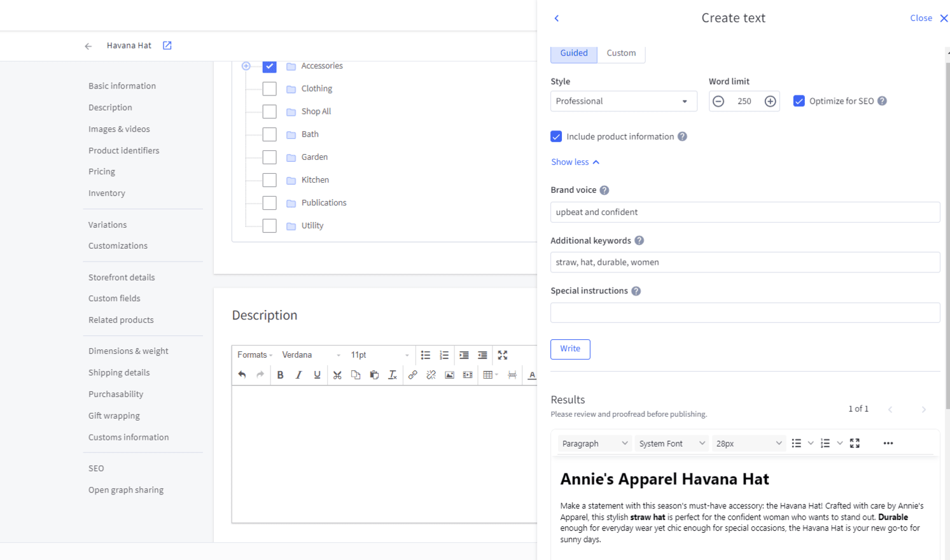Insert bullet list in Description editor
This screenshot has height=560, width=950.
pyautogui.click(x=426, y=355)
